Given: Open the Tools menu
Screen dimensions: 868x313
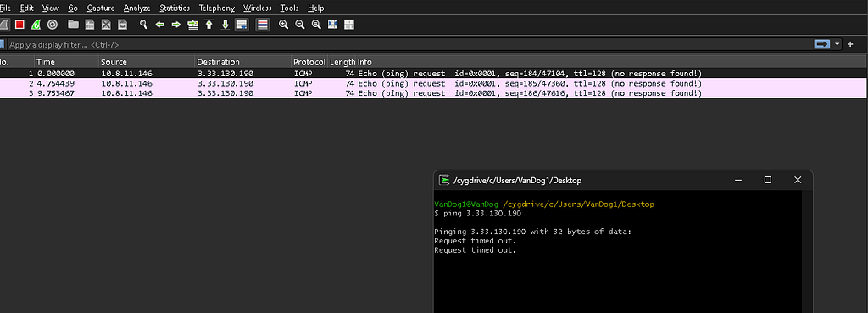Looking at the screenshot, I should (289, 8).
